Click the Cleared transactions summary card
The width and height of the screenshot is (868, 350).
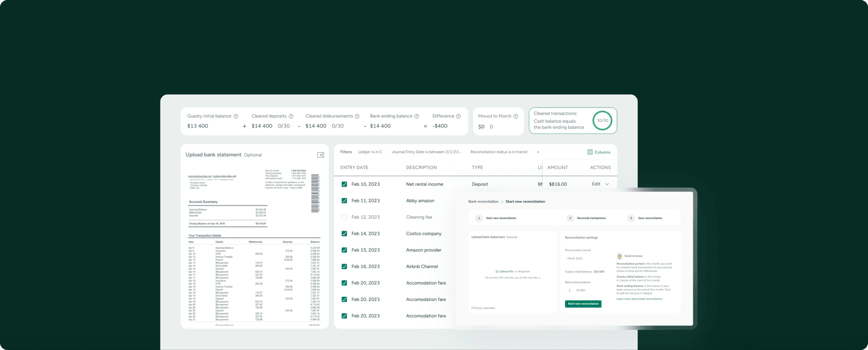573,121
